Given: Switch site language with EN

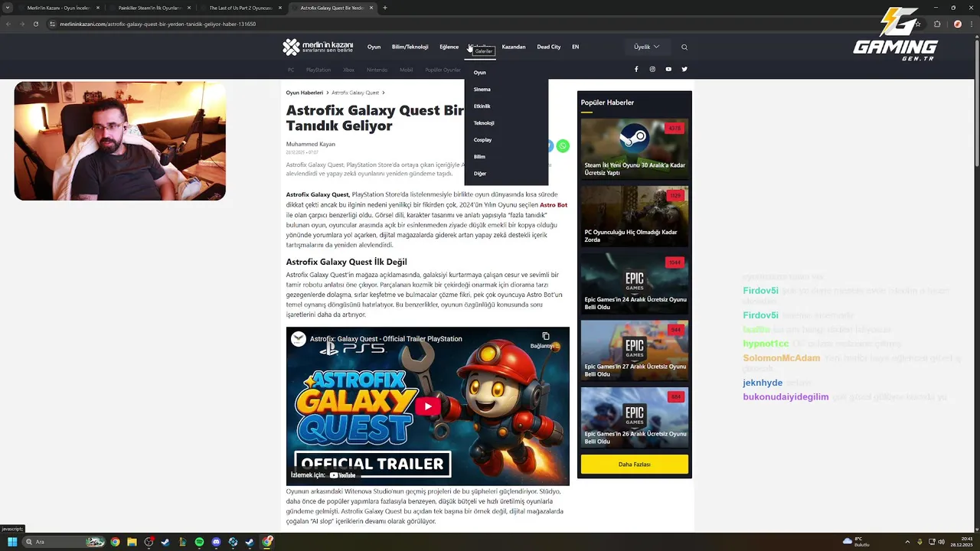Looking at the screenshot, I should (575, 47).
